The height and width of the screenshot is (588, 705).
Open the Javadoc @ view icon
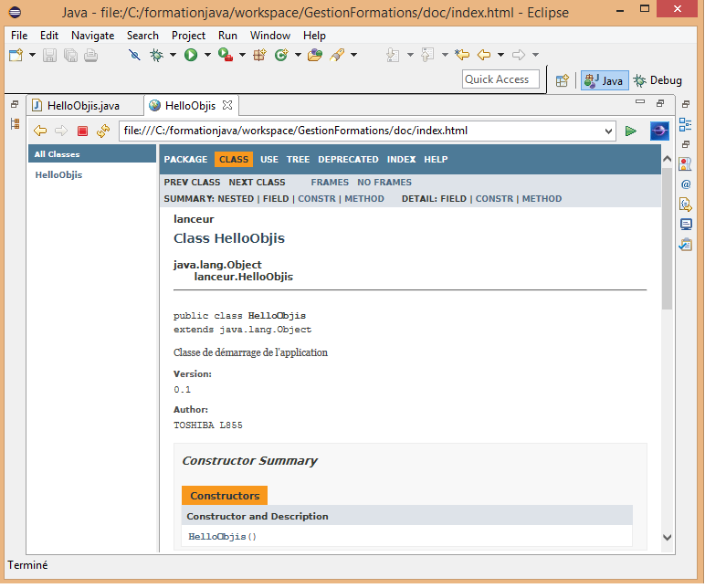(686, 184)
